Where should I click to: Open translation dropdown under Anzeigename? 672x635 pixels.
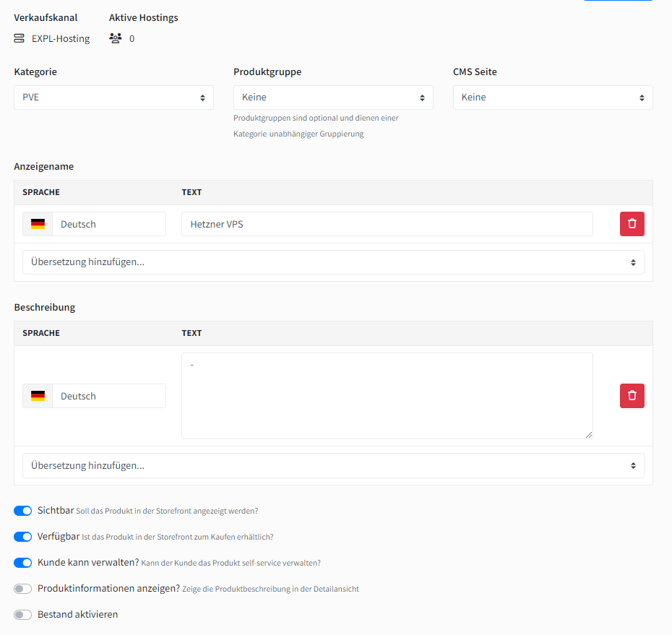click(x=333, y=262)
